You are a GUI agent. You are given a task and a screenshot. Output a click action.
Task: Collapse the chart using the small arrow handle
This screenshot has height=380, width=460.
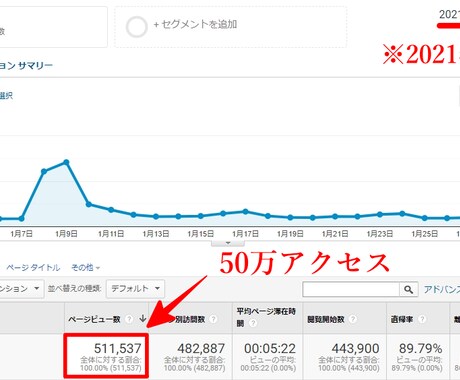click(x=228, y=243)
